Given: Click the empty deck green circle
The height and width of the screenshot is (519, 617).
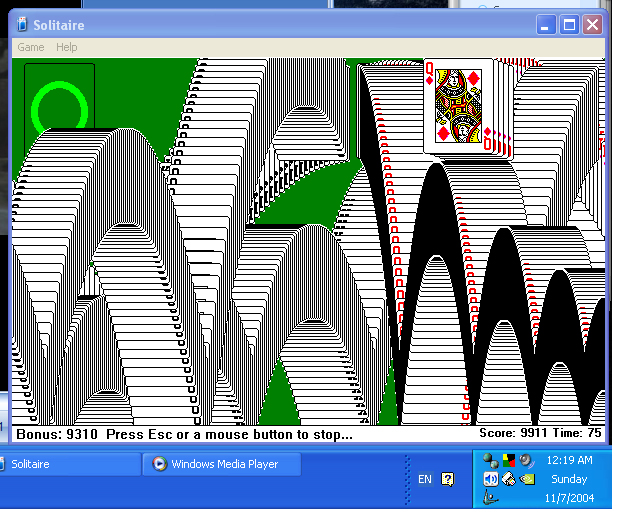Looking at the screenshot, I should (59, 108).
